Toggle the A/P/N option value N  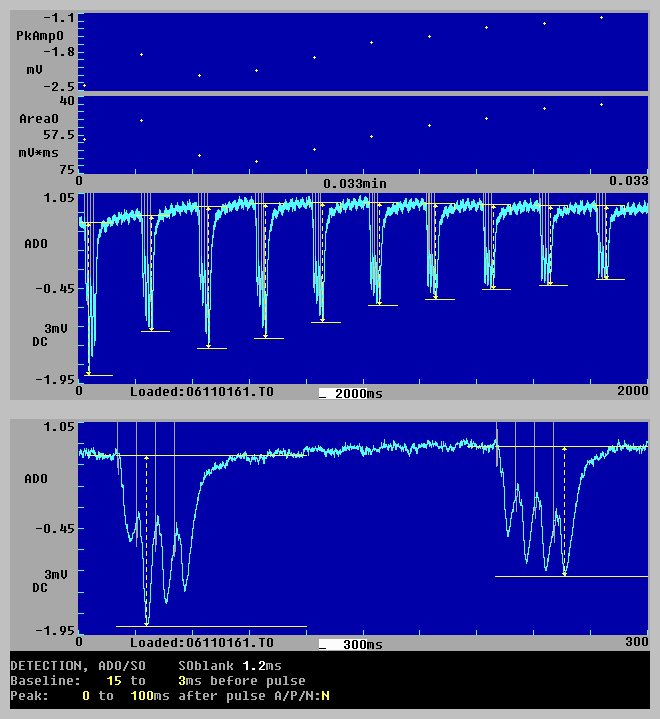[x=326, y=695]
